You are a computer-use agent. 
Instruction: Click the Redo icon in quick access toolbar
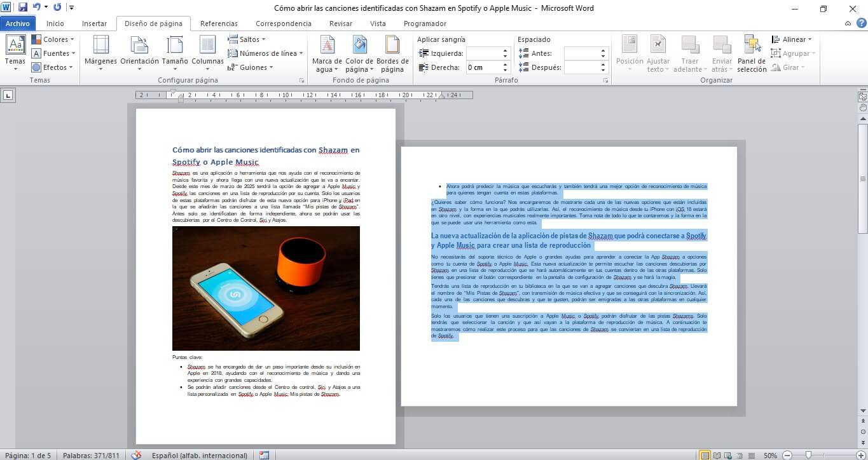click(58, 8)
